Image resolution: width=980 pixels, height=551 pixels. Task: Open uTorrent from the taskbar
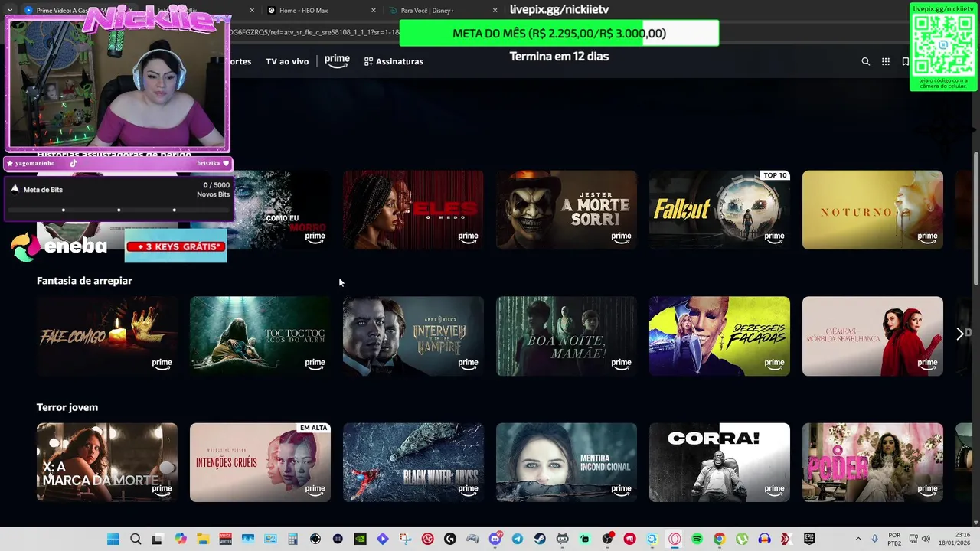[x=741, y=539]
